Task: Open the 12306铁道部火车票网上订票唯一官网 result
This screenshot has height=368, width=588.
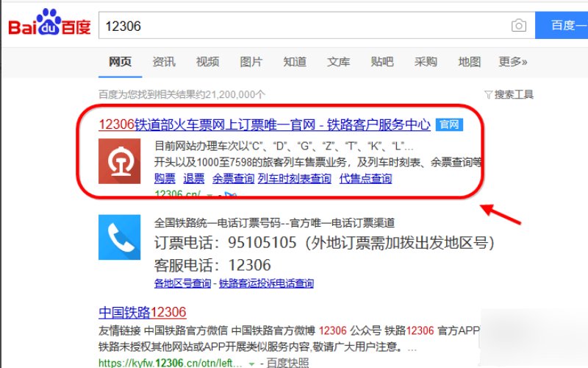Action: (x=265, y=124)
